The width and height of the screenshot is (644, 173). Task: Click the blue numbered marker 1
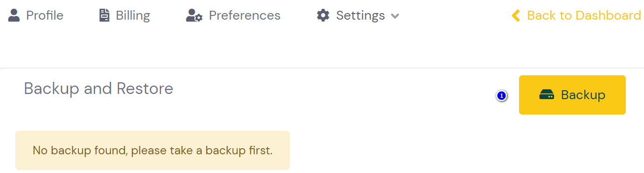(x=501, y=95)
